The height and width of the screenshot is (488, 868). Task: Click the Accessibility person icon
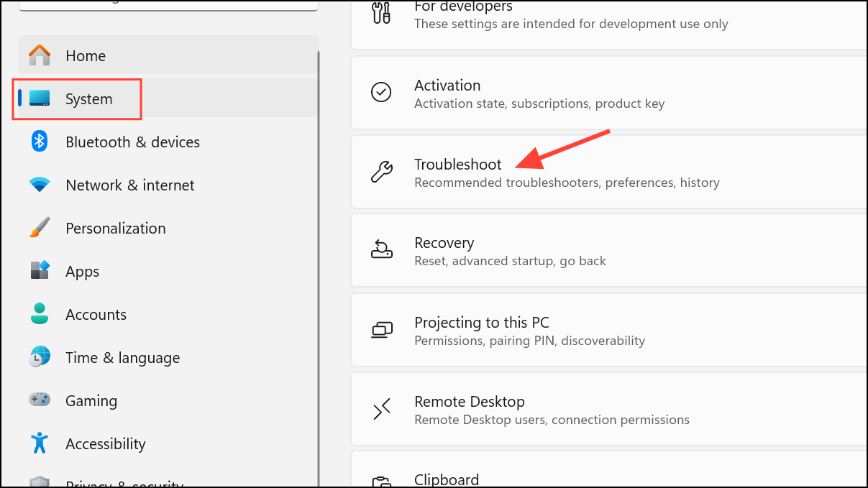click(x=39, y=443)
